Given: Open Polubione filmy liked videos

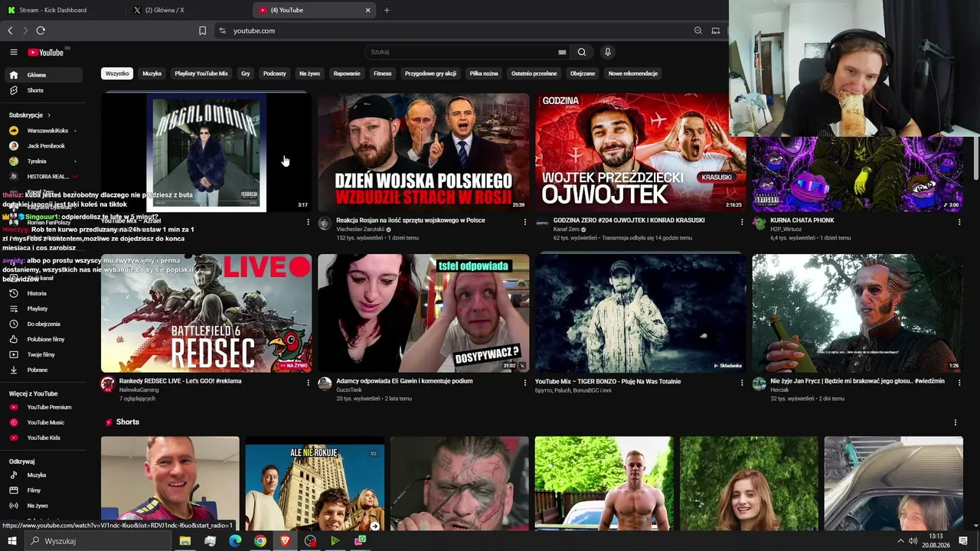Looking at the screenshot, I should click(44, 339).
